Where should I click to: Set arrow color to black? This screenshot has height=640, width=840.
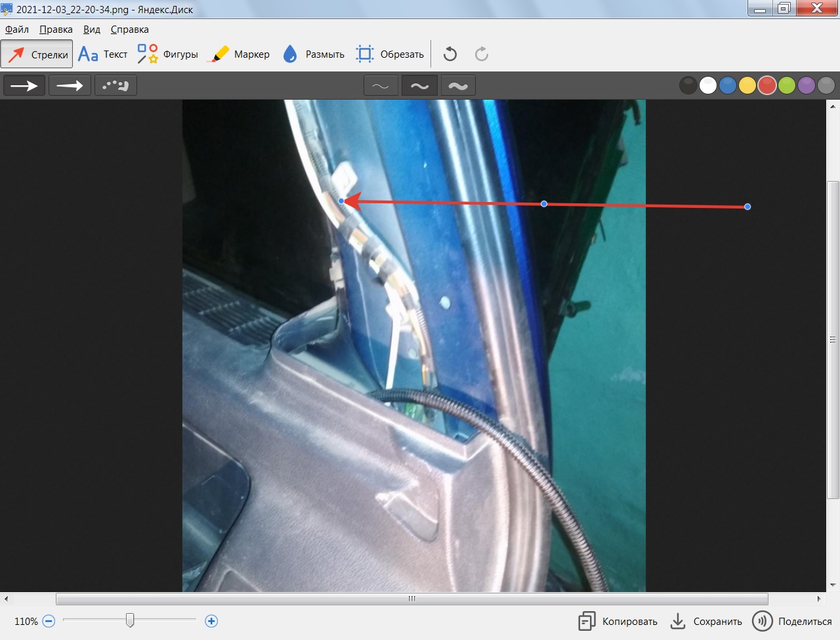(688, 85)
